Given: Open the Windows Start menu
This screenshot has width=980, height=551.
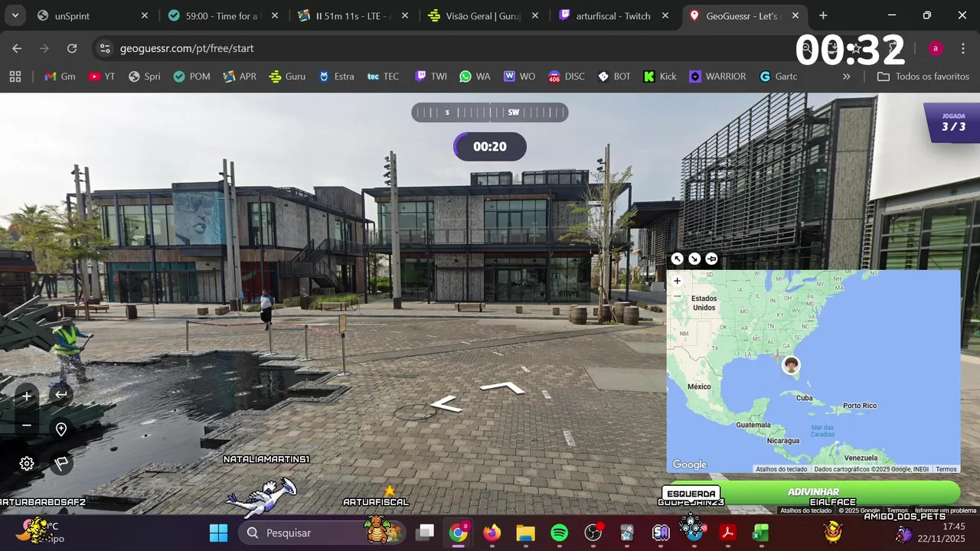Looking at the screenshot, I should coord(218,533).
